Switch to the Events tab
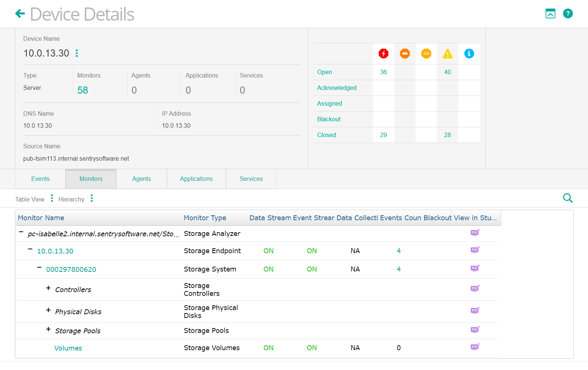Screen dimensions: 588x370 (40, 179)
